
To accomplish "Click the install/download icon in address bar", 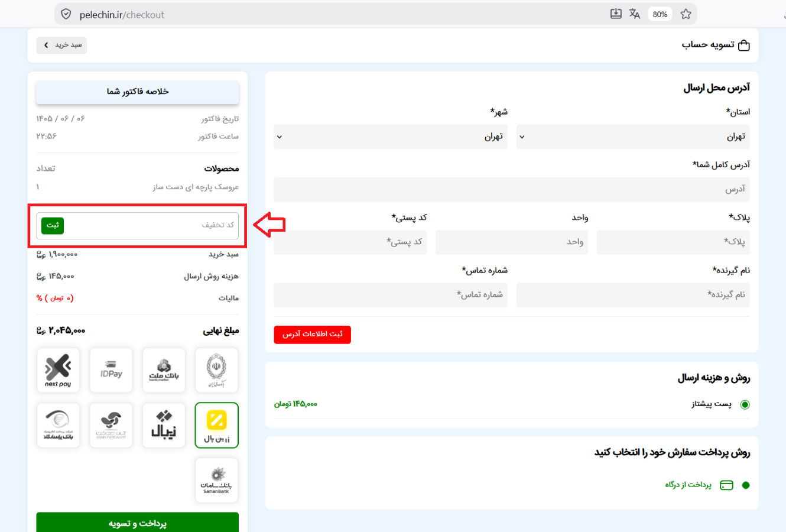I will 616,14.
